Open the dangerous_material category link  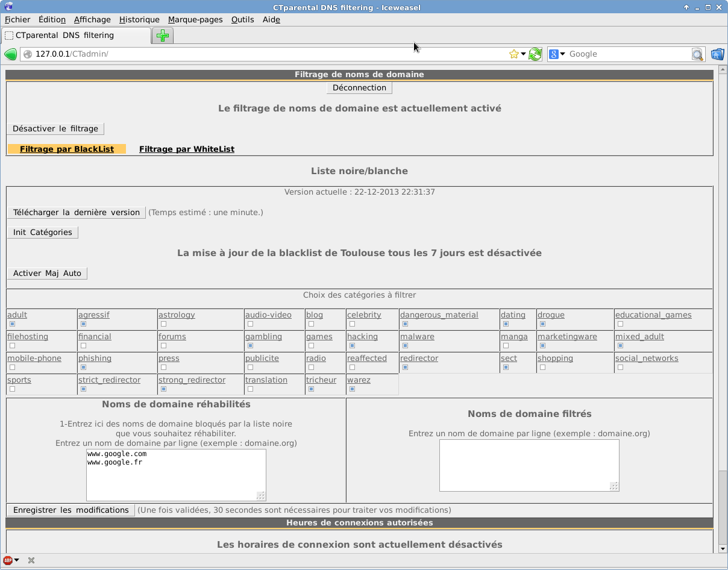(439, 315)
